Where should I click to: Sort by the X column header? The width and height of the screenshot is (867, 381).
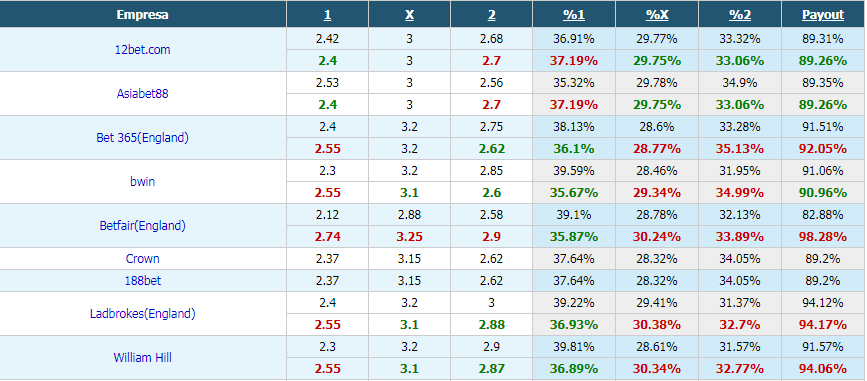[409, 15]
